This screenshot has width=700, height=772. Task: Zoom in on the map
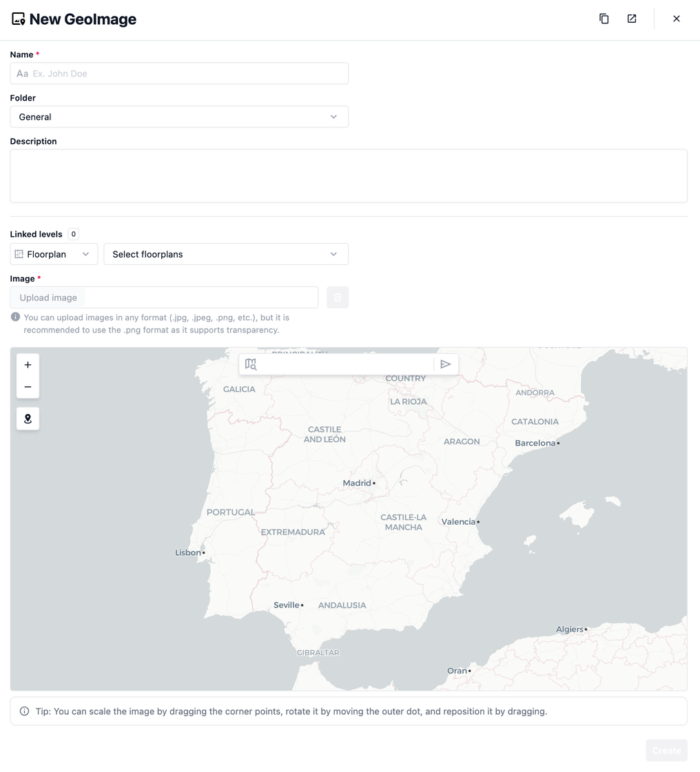tap(28, 365)
